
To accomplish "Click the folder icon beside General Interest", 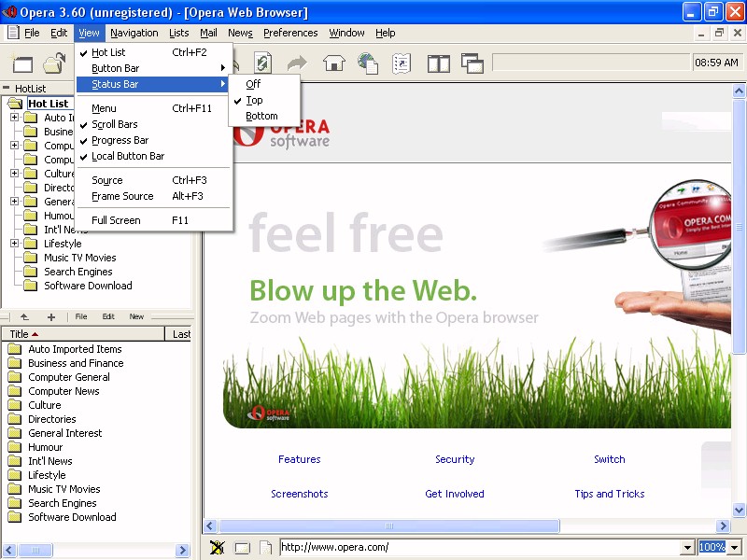I will click(x=15, y=433).
